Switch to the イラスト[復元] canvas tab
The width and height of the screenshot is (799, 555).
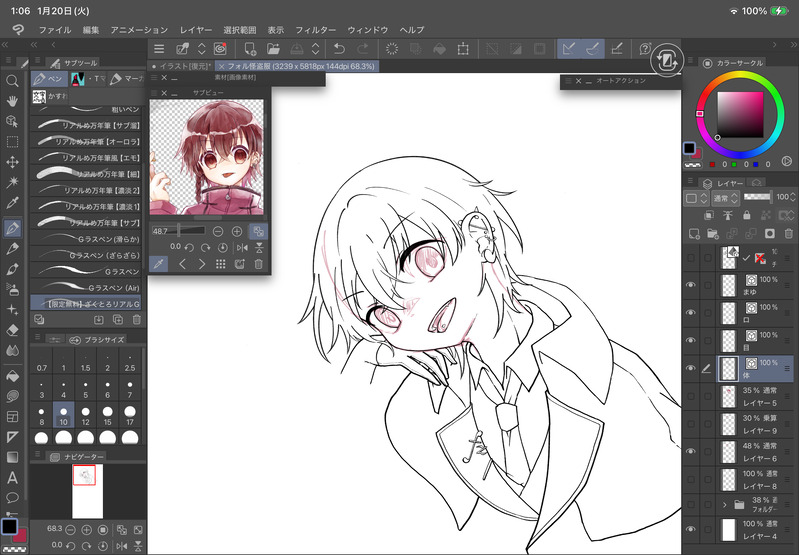pyautogui.click(x=181, y=66)
